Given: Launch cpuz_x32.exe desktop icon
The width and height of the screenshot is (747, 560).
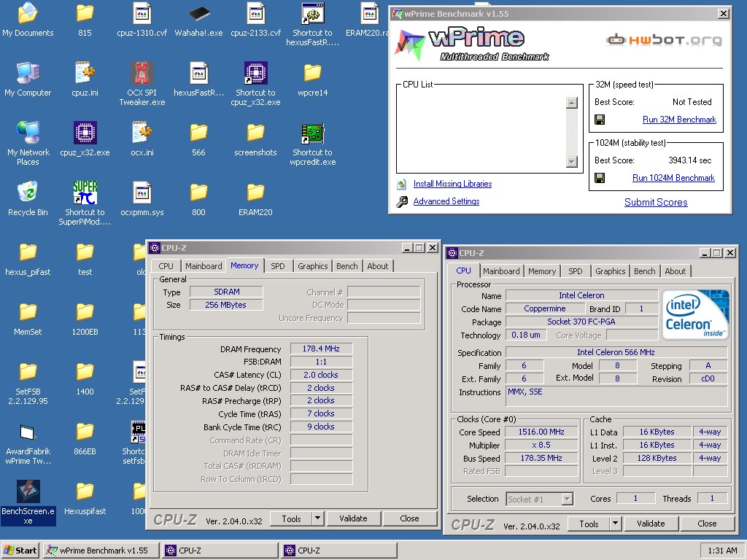Looking at the screenshot, I should tap(85, 133).
